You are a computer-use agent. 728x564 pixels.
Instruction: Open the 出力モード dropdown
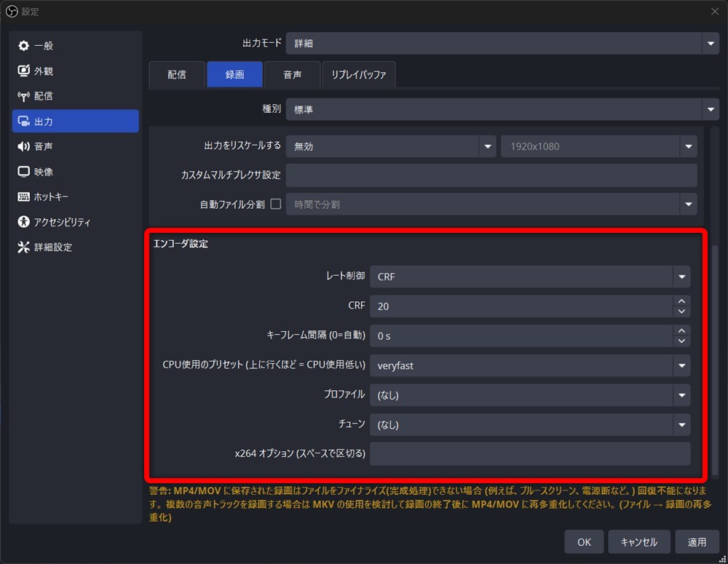click(502, 43)
